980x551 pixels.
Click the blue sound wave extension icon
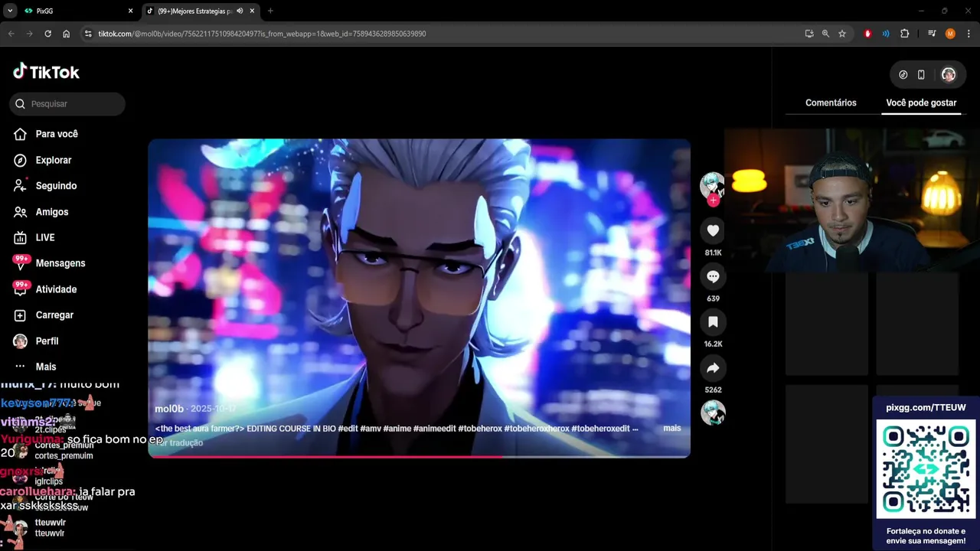(886, 34)
